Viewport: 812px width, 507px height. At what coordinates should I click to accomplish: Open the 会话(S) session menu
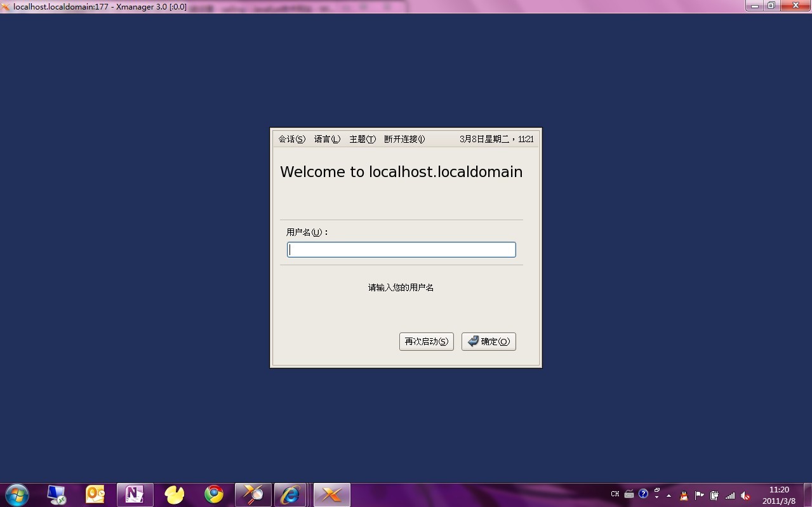291,139
